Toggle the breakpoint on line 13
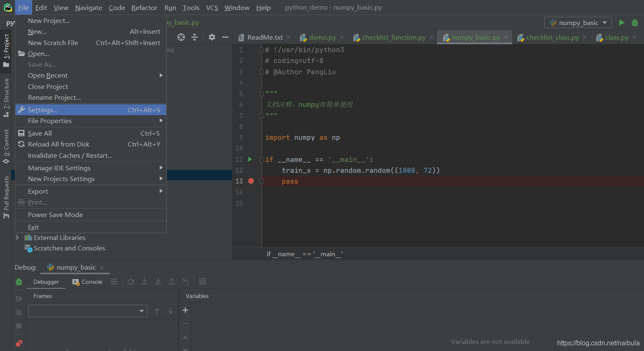Screen dimensions: 644x351 251,181
